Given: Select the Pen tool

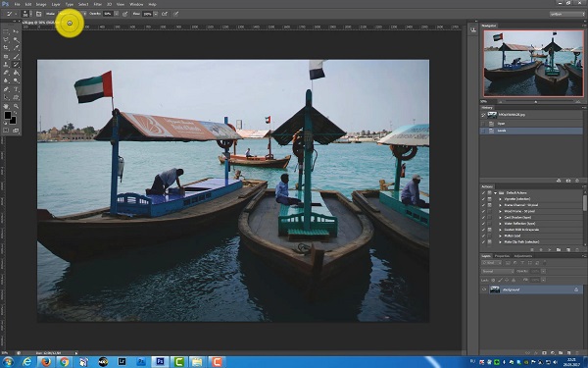Looking at the screenshot, I should click(6, 89).
